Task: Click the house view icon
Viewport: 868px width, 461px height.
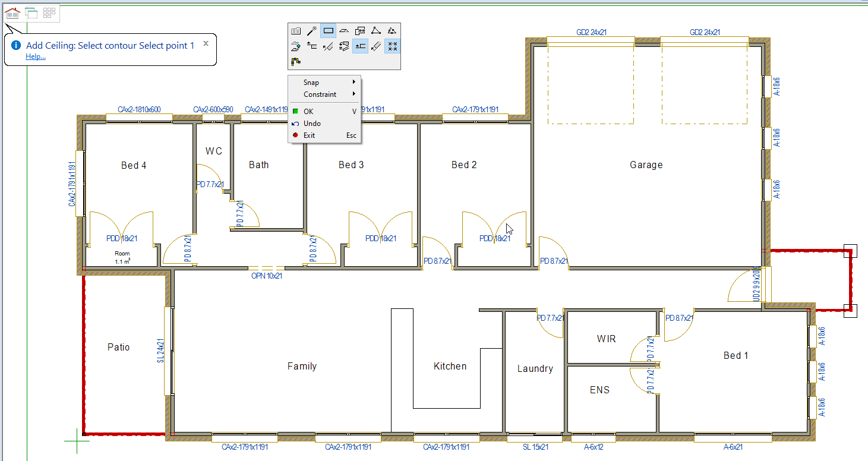Action: click(x=12, y=13)
